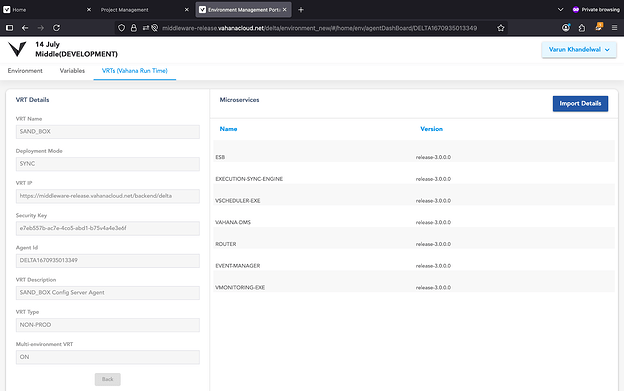Viewport: 624px width, 391px height.
Task: Go back using browser back arrow
Action: pos(25,28)
